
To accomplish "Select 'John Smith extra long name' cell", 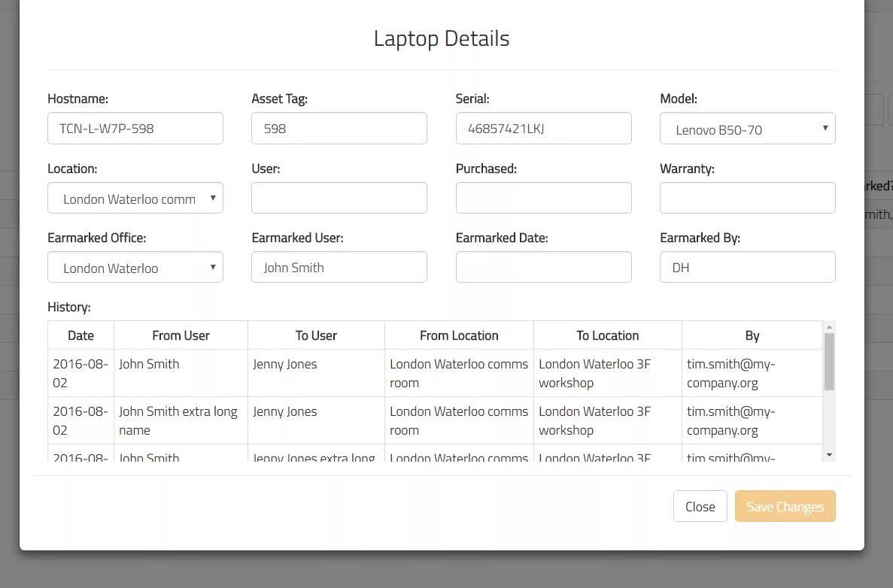I will [x=181, y=420].
